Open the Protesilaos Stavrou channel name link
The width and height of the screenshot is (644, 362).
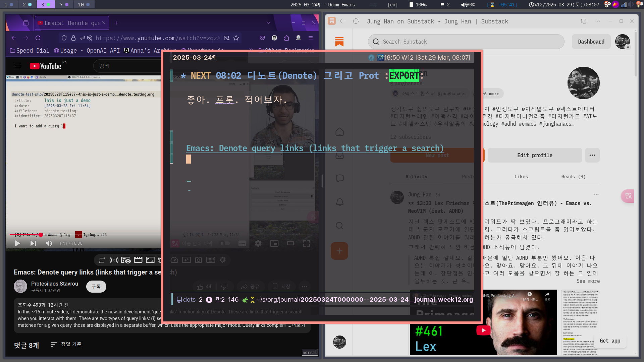[55, 284]
